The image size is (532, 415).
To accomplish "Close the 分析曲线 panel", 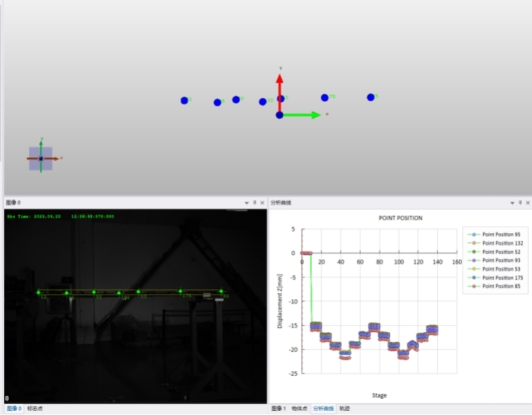I will coord(527,202).
